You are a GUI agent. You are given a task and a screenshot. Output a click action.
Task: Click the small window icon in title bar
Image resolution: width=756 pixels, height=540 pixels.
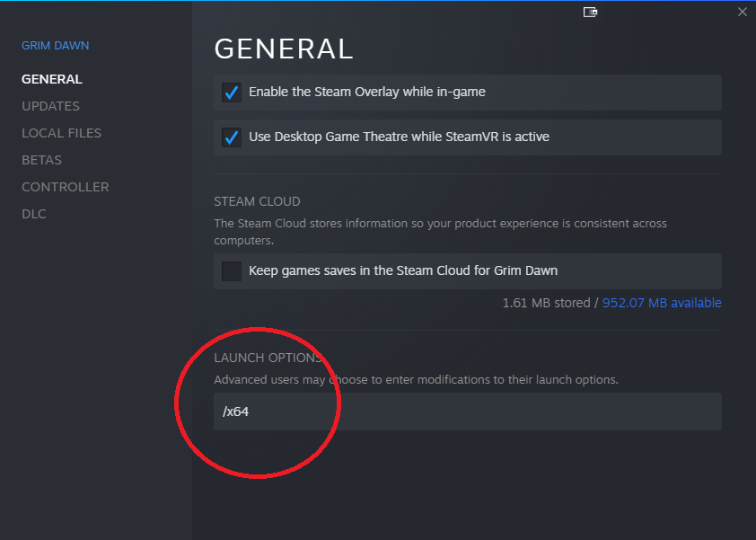[x=590, y=12]
